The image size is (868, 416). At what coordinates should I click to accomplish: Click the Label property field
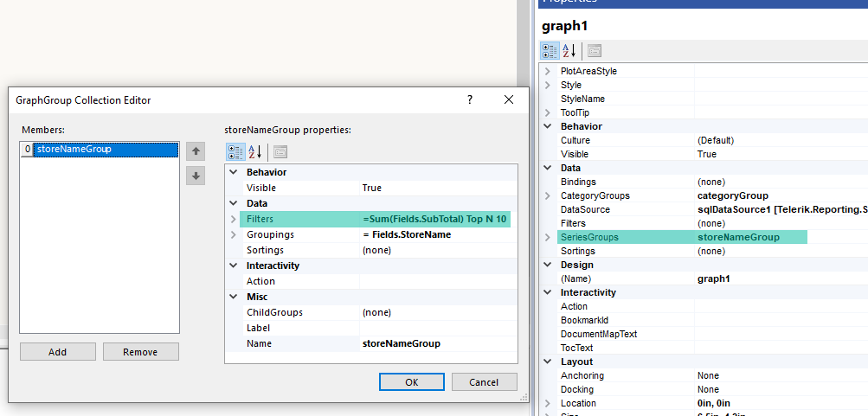(x=439, y=328)
